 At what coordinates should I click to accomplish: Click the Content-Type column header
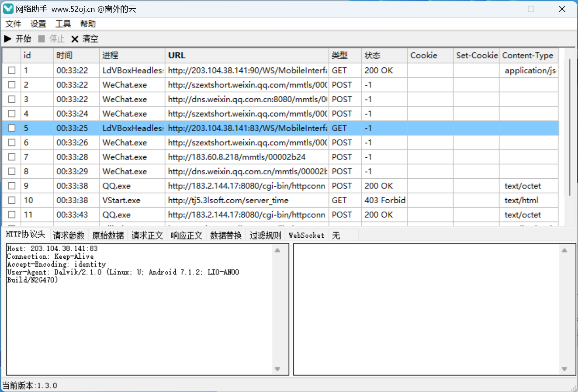[529, 56]
